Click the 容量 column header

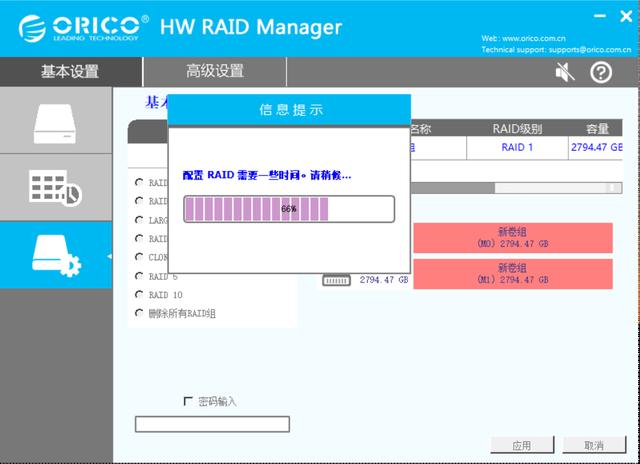click(597, 129)
